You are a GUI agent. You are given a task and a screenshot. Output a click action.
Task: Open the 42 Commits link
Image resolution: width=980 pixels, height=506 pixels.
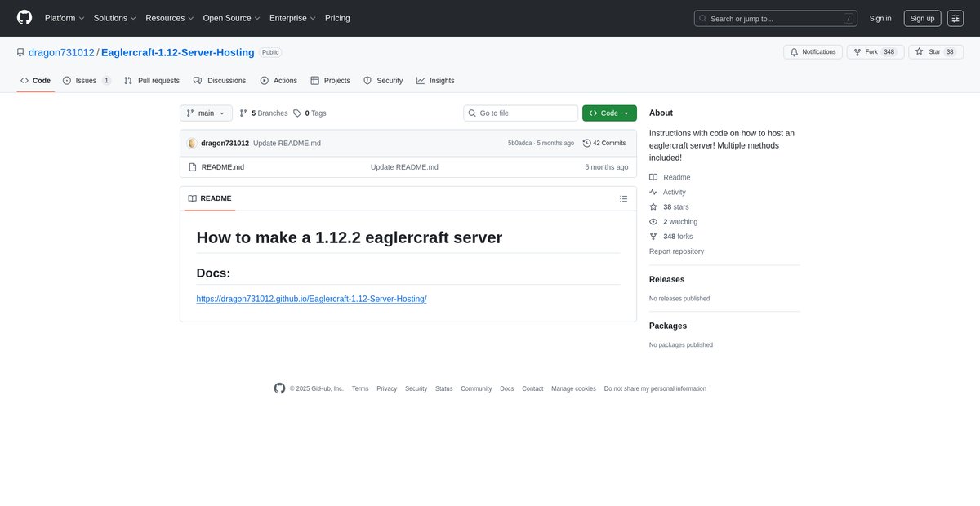[x=604, y=143]
